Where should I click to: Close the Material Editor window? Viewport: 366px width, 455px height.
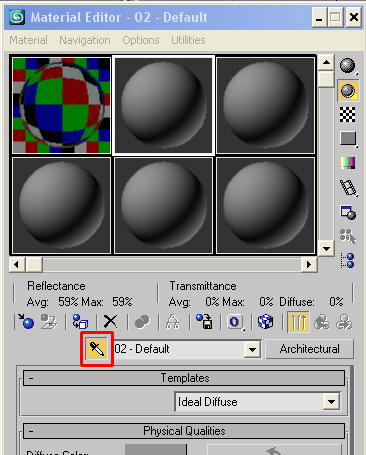tap(354, 17)
